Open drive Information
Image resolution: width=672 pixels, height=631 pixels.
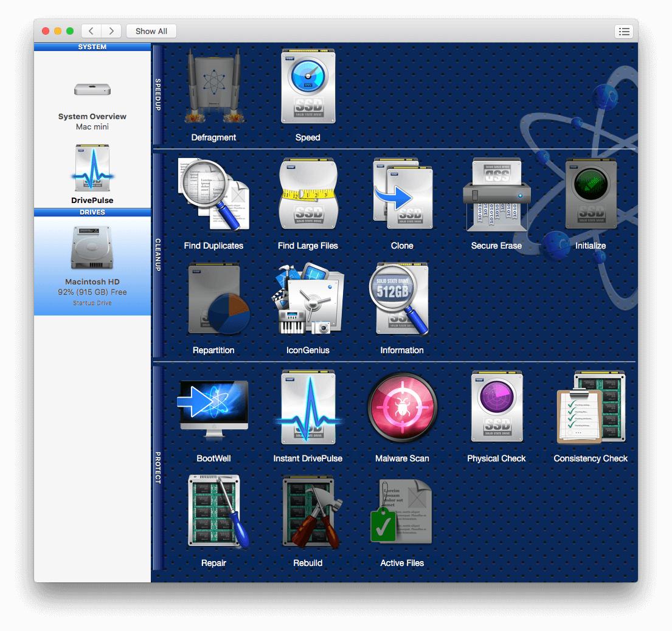[402, 298]
